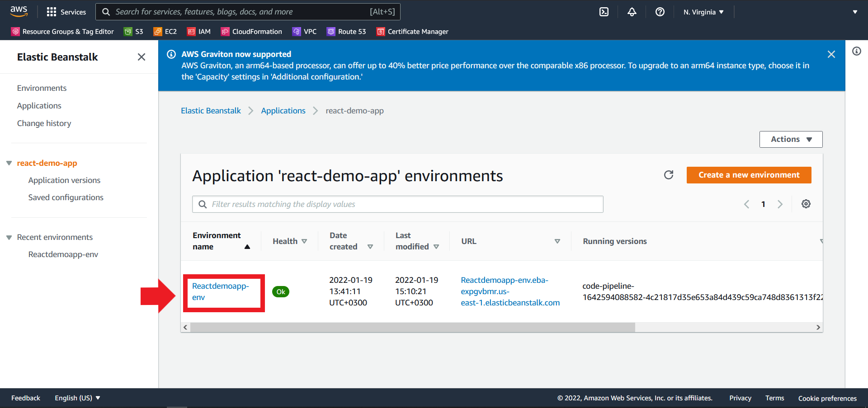The image size is (868, 408).
Task: Click Create a new environment
Action: [x=749, y=175]
